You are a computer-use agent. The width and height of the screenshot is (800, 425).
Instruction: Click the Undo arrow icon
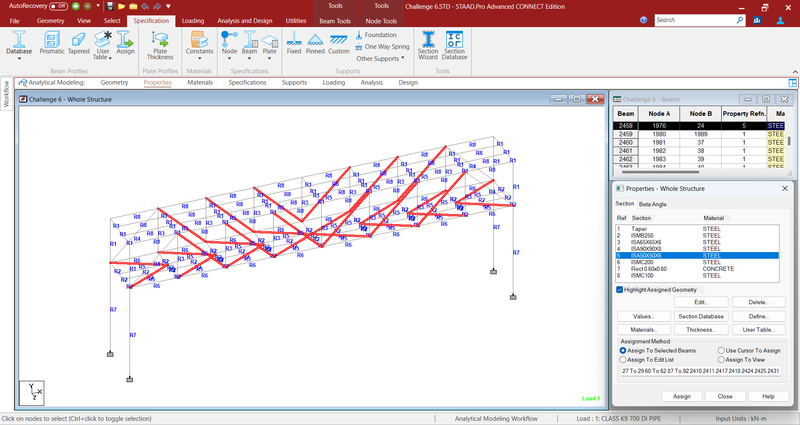[145, 7]
